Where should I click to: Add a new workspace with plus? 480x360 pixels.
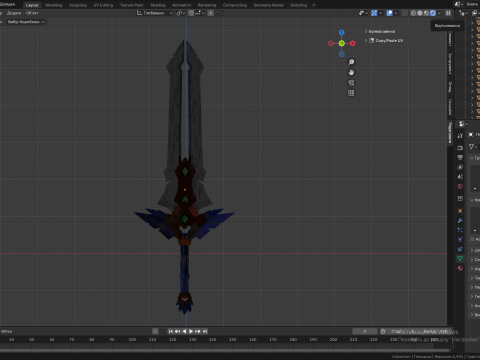point(313,5)
